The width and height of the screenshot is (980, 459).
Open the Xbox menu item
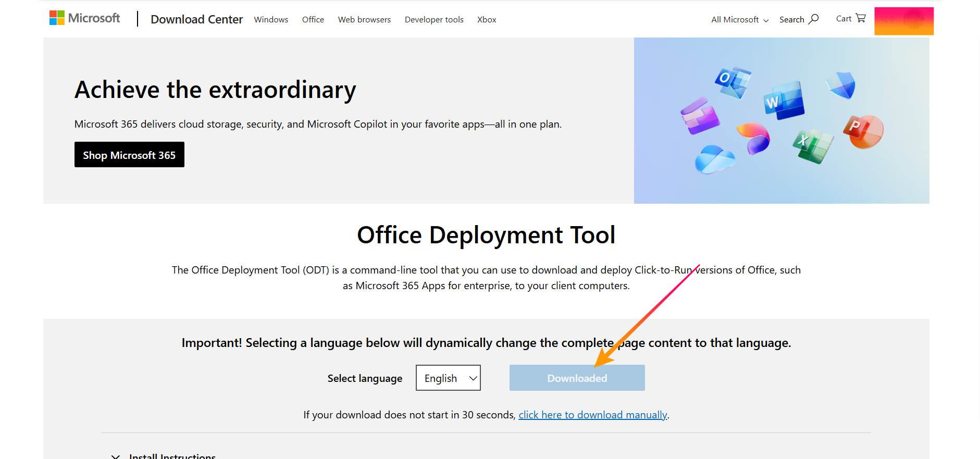pyautogui.click(x=487, y=19)
